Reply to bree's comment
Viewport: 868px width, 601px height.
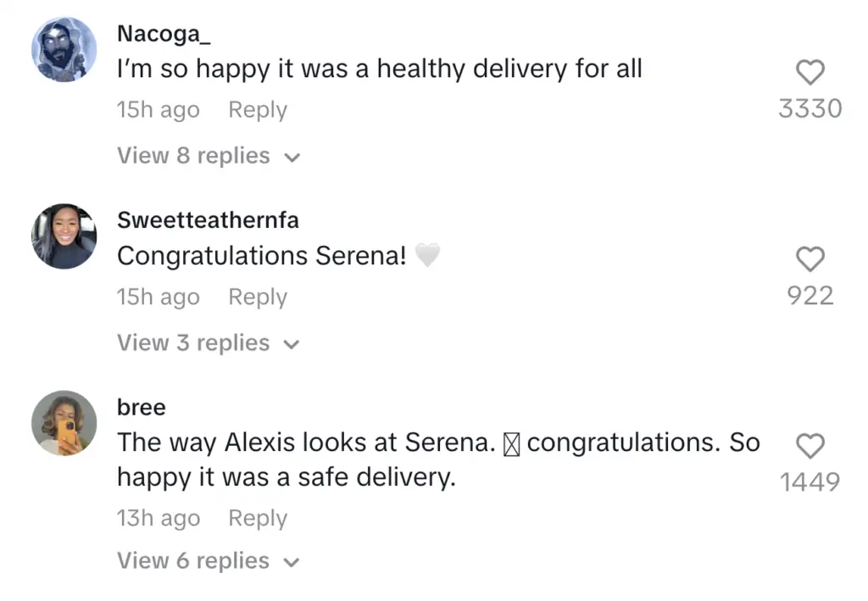[258, 519]
